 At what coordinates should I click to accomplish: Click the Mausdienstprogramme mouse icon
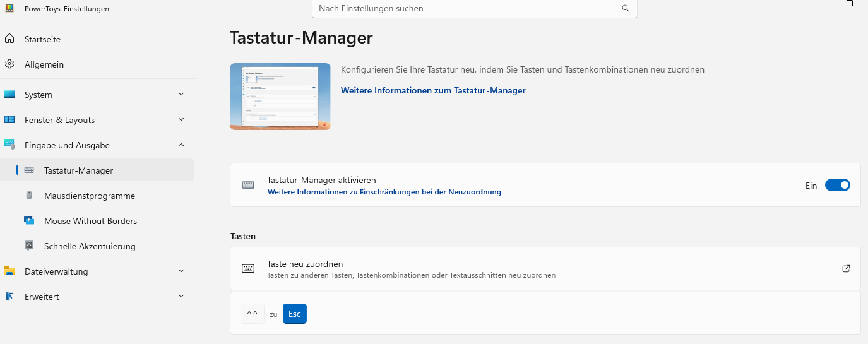[29, 196]
